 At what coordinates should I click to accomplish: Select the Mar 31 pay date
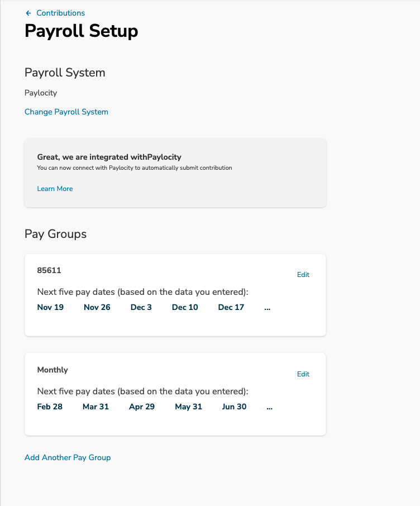[x=96, y=407]
